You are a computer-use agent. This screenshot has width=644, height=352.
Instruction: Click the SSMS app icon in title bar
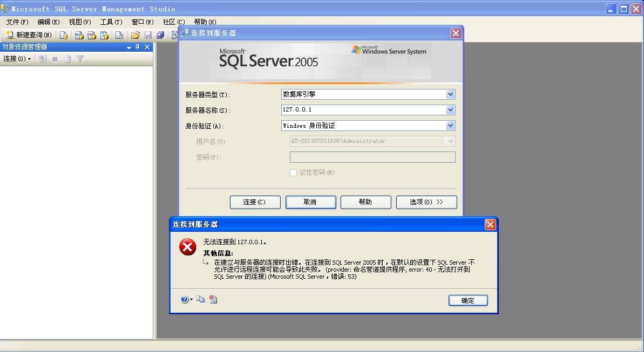point(5,9)
